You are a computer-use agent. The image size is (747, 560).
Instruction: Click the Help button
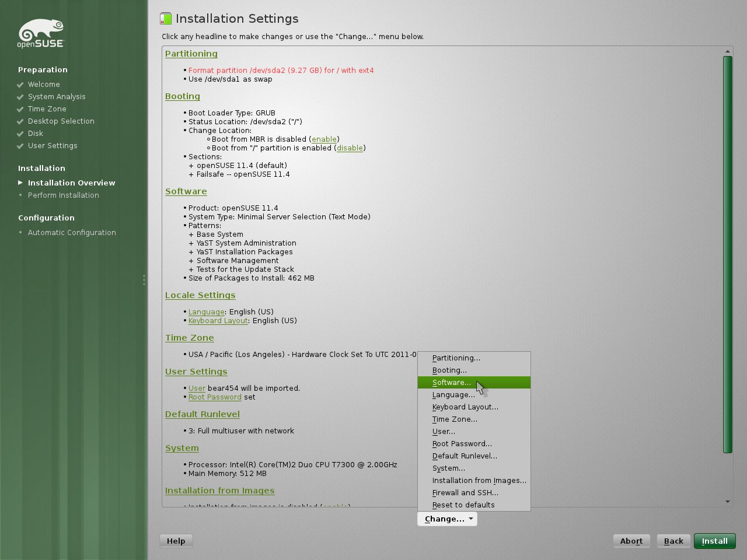176,541
